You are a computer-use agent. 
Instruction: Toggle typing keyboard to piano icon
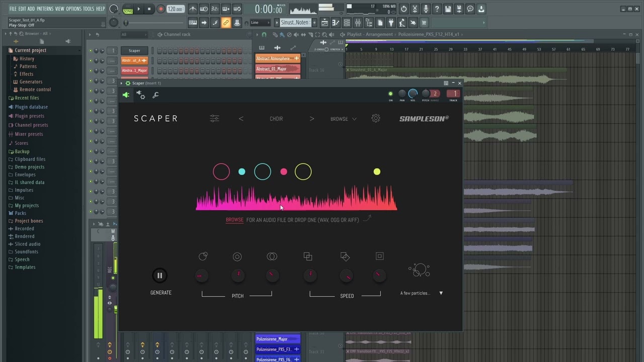(x=193, y=23)
